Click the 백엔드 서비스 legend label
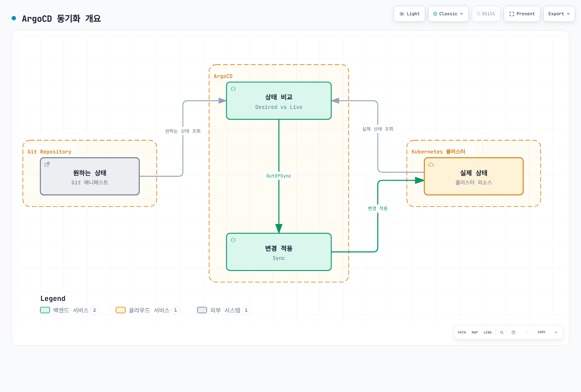The height and width of the screenshot is (392, 581). 71,310
